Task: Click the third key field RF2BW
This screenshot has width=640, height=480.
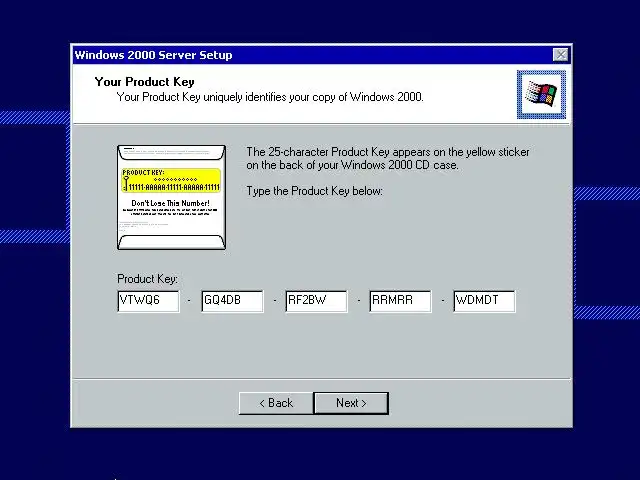Action: (x=317, y=301)
